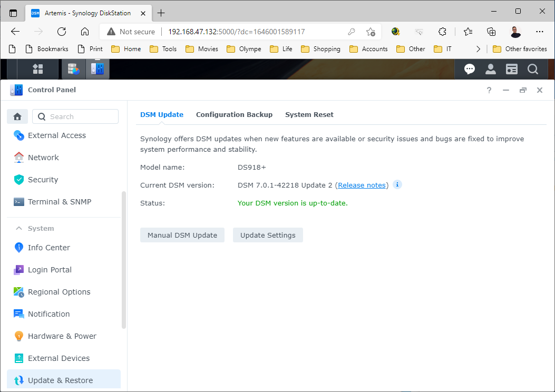Open a new browser tab
Image resolution: width=555 pixels, height=392 pixels.
tap(161, 13)
